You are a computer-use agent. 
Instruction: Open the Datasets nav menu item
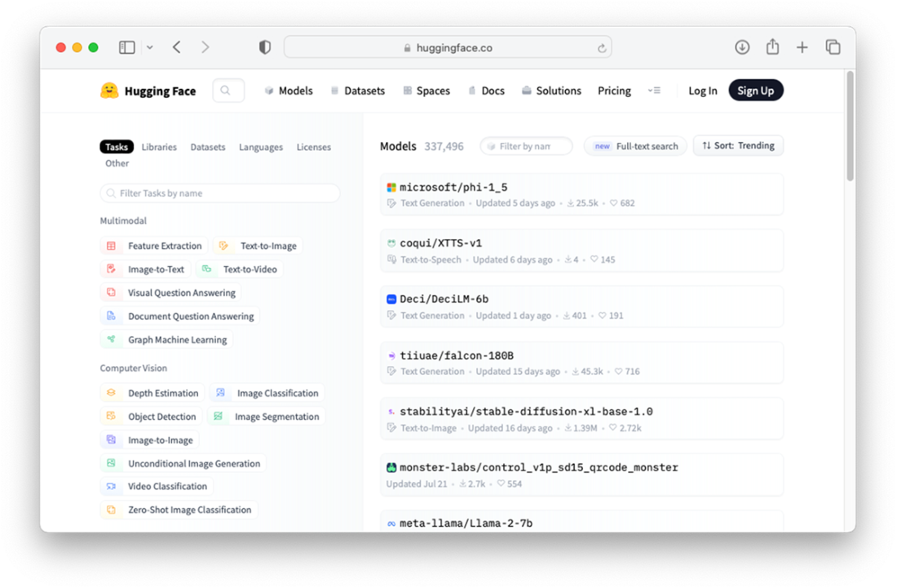coord(357,91)
